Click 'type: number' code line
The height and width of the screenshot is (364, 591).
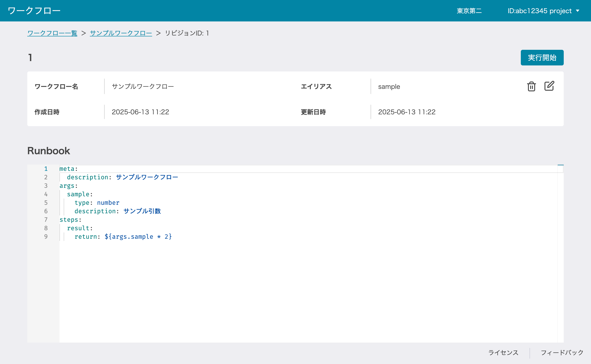[97, 203]
